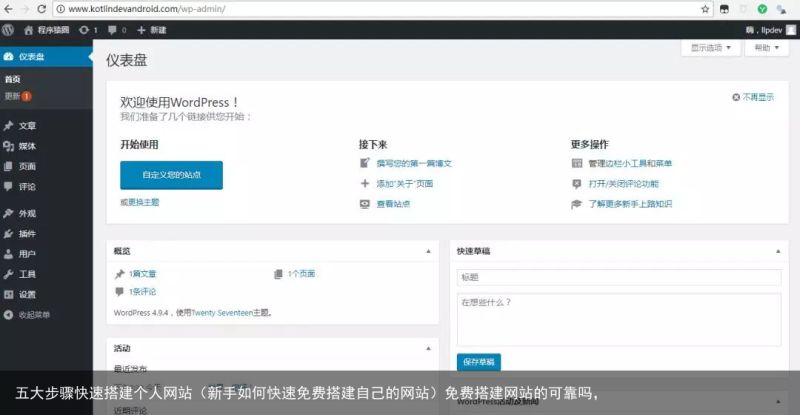This screenshot has height=415, width=800.
Task: Expand the 帮助 help dropdown
Action: pyautogui.click(x=767, y=47)
